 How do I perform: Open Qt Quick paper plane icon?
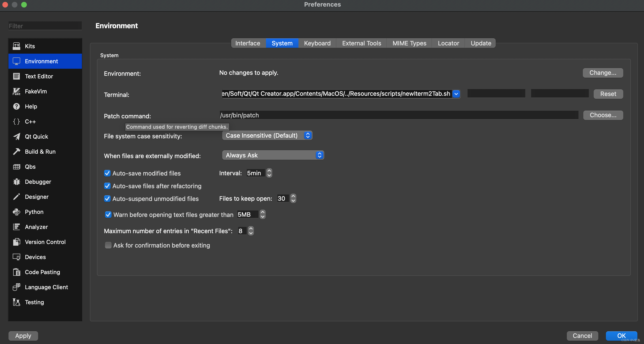(16, 136)
